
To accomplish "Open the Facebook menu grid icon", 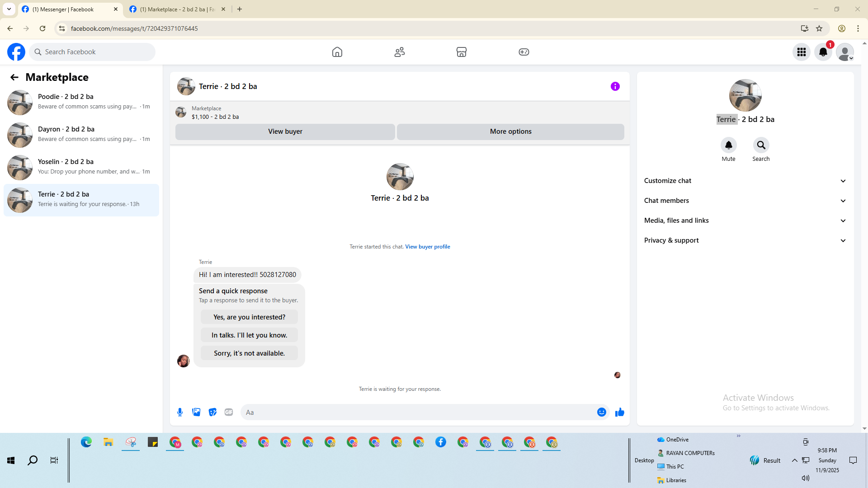I will pos(802,52).
